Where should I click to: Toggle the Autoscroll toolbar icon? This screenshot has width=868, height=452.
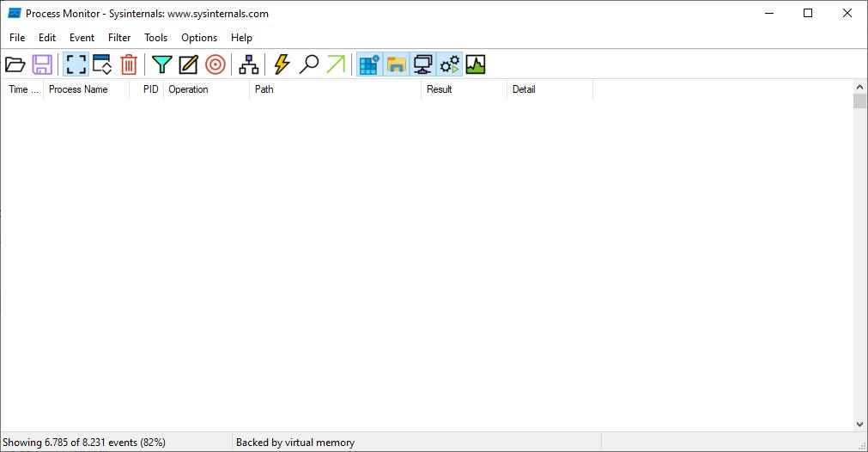(x=102, y=64)
